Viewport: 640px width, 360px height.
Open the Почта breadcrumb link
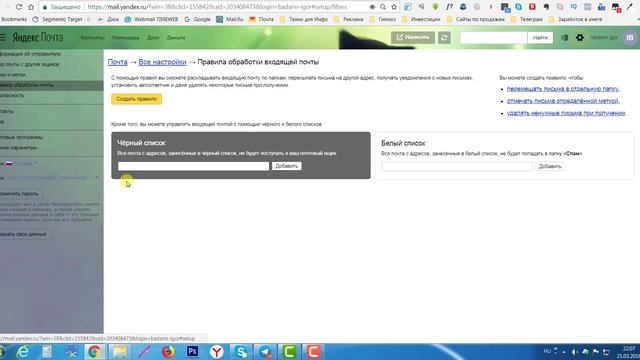[118, 62]
